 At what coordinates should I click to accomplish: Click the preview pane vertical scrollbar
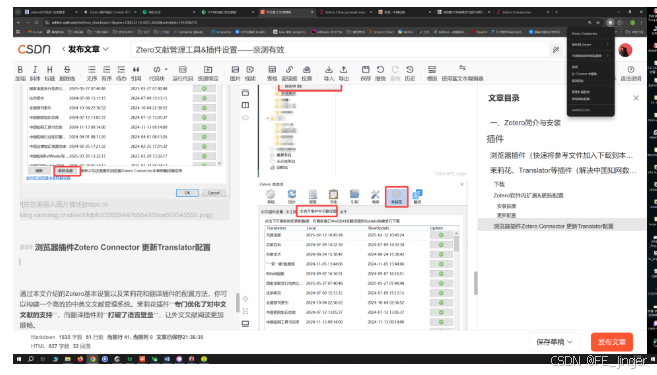475,283
